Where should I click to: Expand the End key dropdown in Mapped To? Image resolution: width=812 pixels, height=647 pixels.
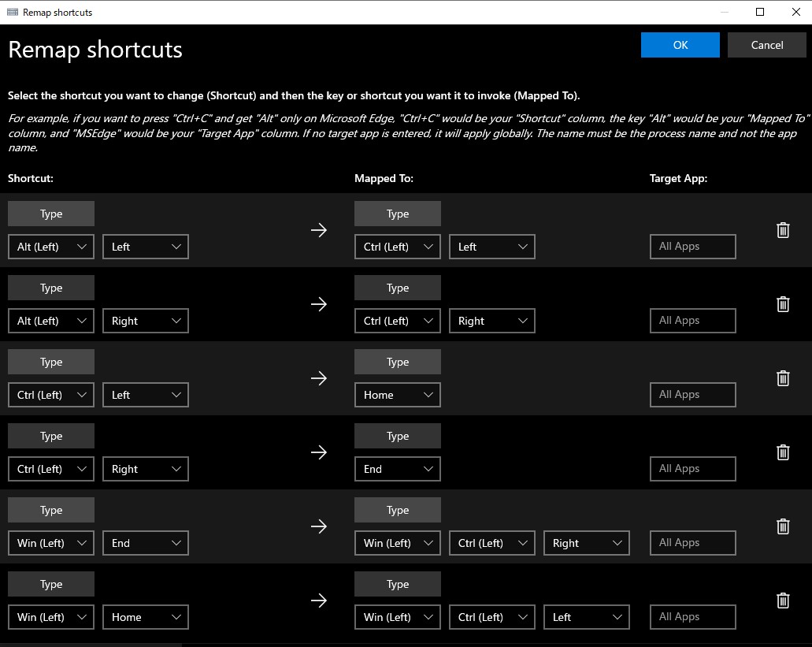(398, 469)
